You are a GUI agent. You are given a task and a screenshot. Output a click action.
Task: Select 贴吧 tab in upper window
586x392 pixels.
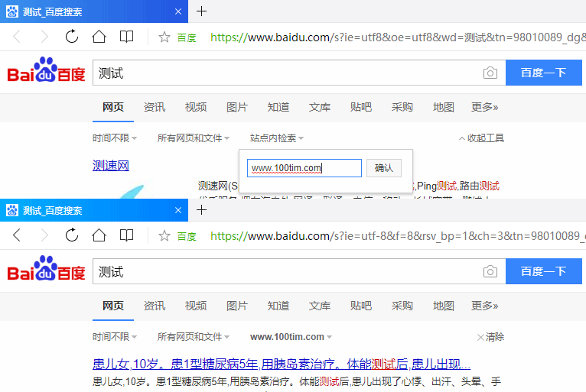(x=361, y=107)
